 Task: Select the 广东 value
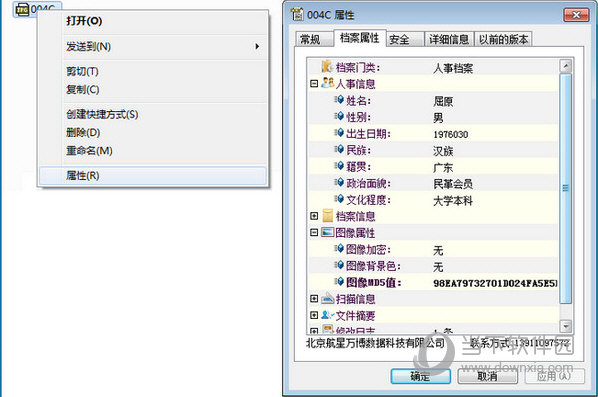(x=443, y=167)
